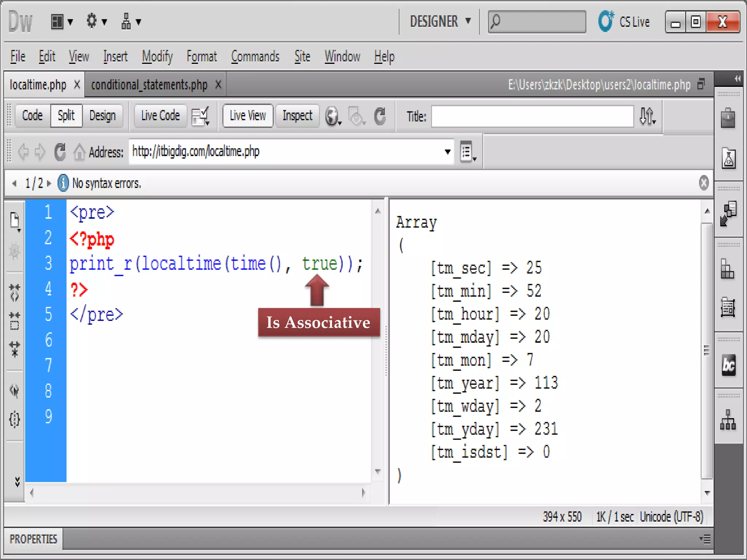Open the Help menu
Screen dimensions: 747x560
(x=384, y=57)
